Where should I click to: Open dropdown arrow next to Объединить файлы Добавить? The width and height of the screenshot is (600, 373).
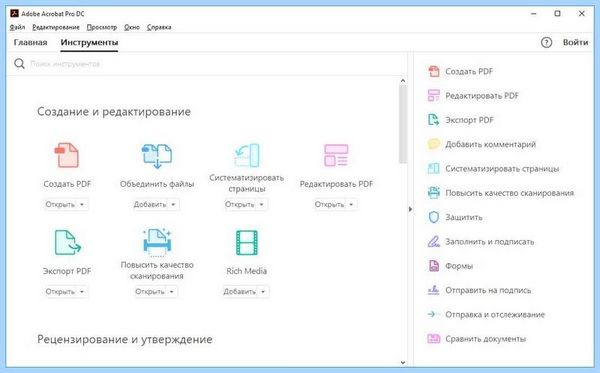[173, 205]
